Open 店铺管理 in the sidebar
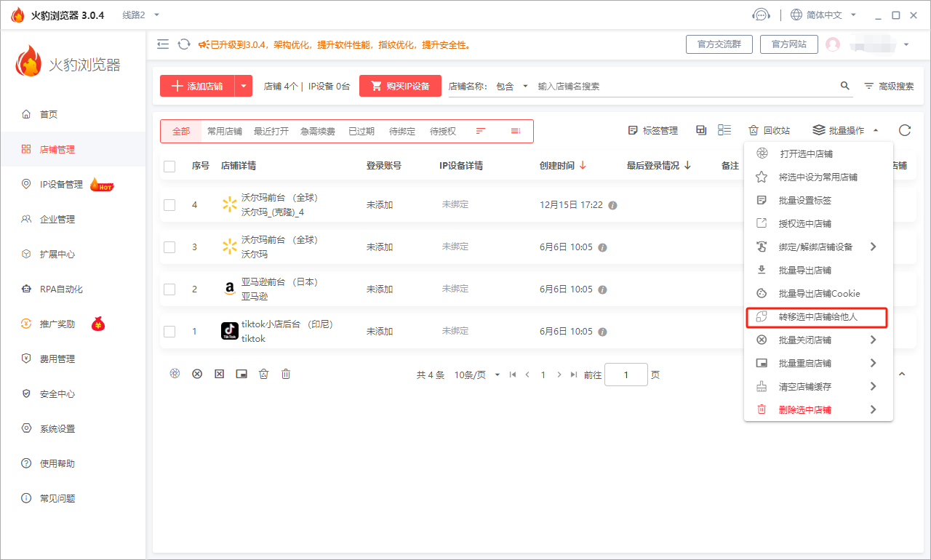This screenshot has height=560, width=931. point(57,150)
